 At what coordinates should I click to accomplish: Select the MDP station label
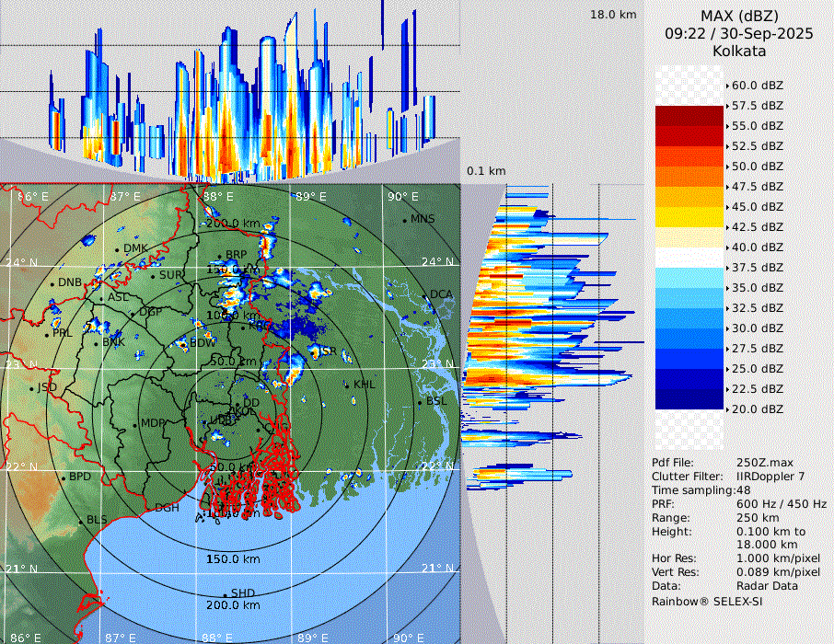(x=151, y=424)
